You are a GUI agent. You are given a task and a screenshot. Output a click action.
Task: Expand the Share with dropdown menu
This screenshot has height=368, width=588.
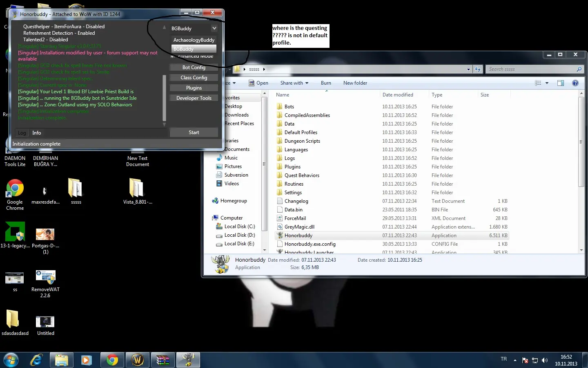[x=294, y=83]
